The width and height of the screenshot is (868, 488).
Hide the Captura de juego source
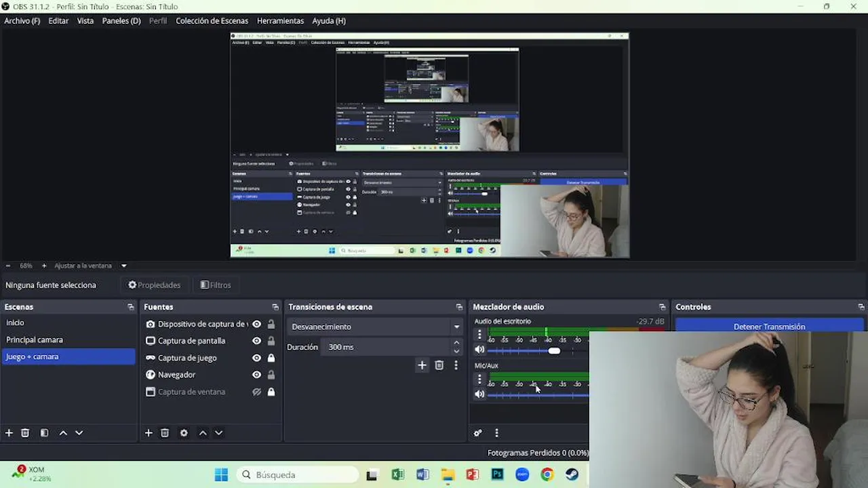click(256, 358)
